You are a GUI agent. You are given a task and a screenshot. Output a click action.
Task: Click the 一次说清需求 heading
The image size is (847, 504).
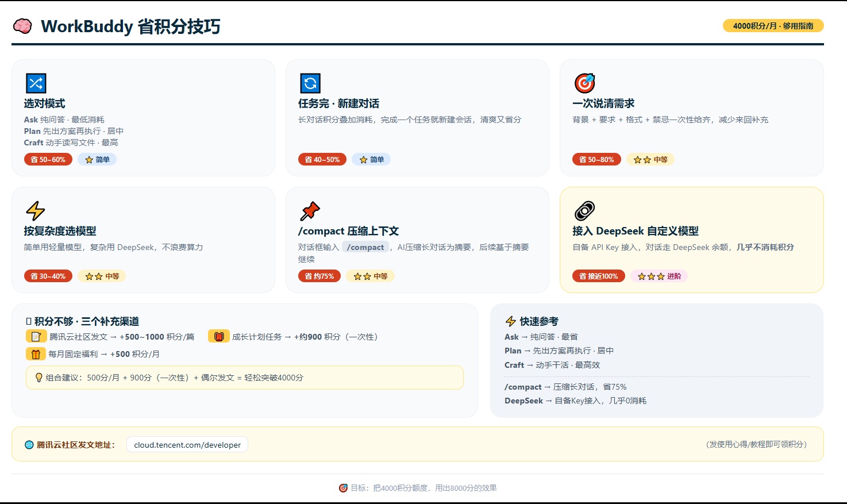(603, 103)
